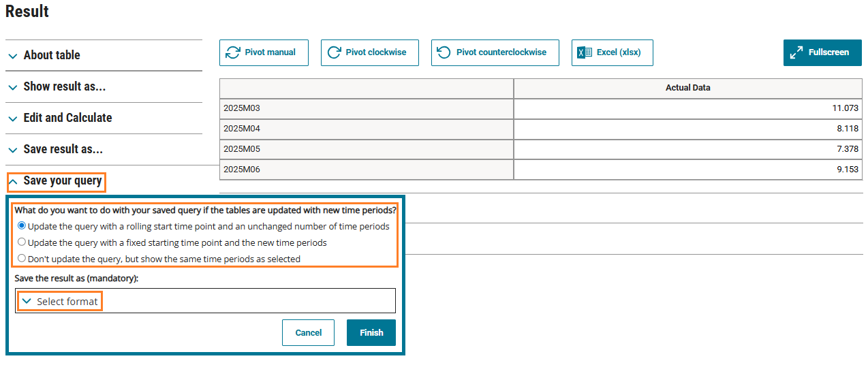Expand the Edit and Calculate section
The image size is (868, 365).
[67, 118]
